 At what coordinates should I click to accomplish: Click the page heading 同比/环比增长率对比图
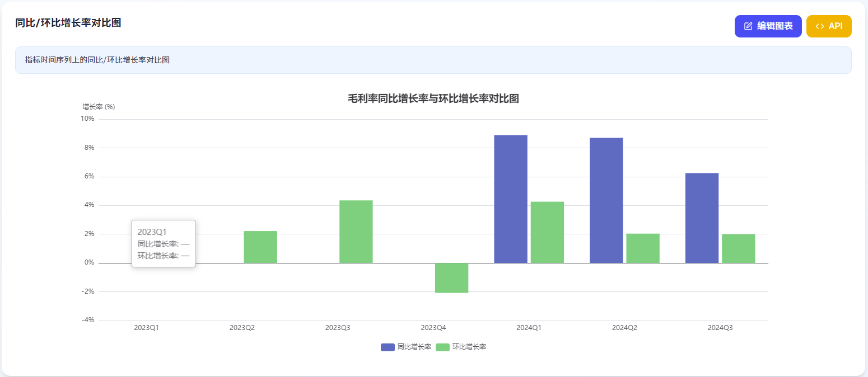point(68,23)
